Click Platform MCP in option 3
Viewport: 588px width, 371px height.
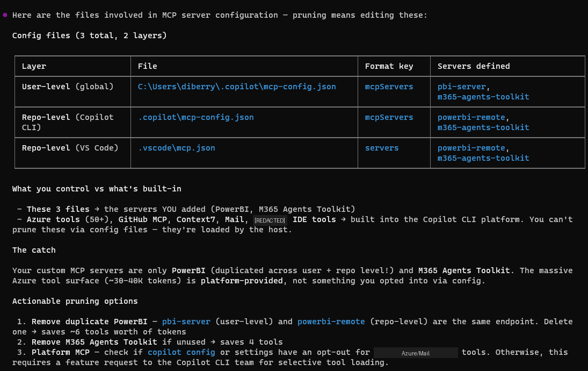coord(60,353)
